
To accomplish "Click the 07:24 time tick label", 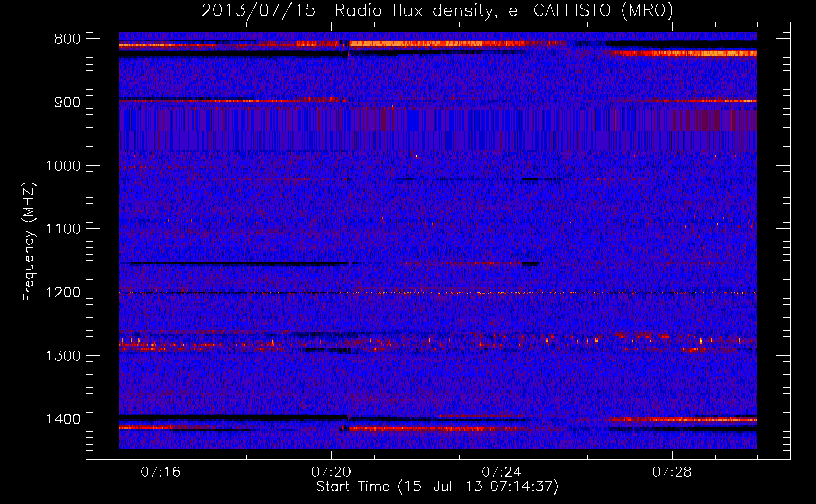I will (x=502, y=472).
